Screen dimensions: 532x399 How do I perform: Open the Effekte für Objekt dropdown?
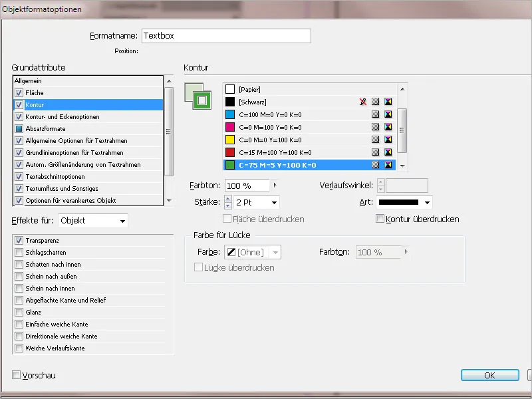pos(93,221)
